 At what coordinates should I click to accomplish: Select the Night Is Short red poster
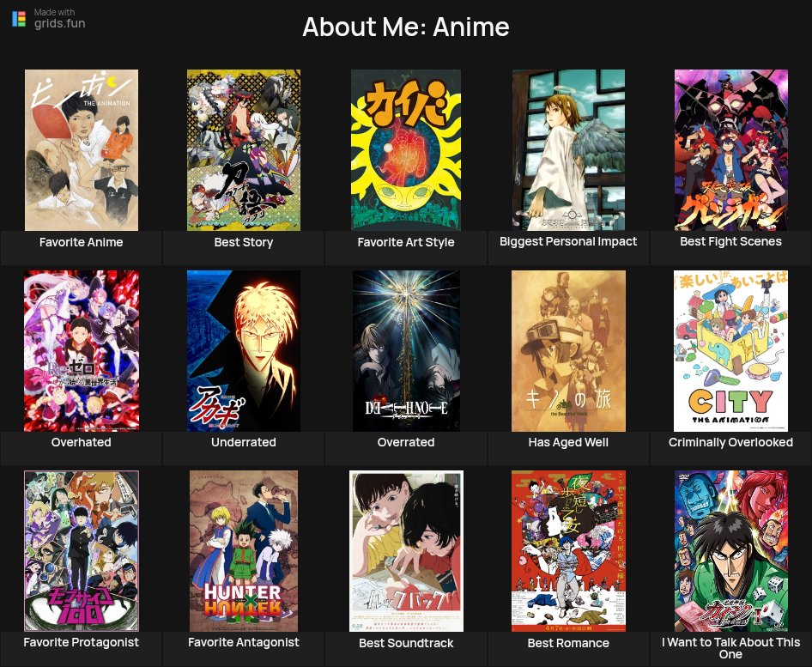click(x=568, y=551)
